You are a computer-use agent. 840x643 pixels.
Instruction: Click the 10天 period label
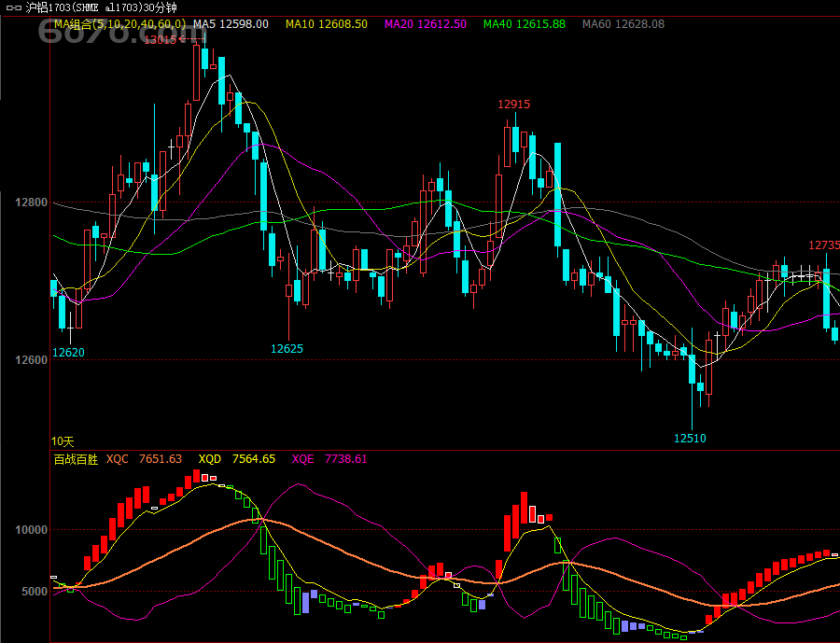pos(63,440)
